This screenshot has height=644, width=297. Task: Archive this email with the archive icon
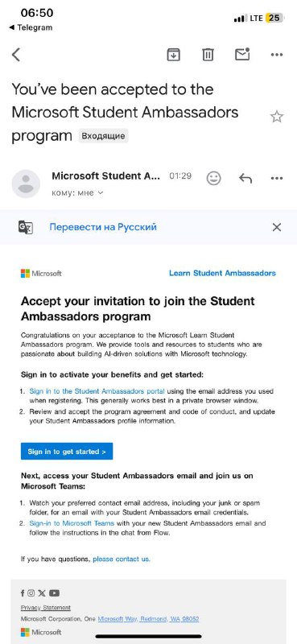click(173, 54)
